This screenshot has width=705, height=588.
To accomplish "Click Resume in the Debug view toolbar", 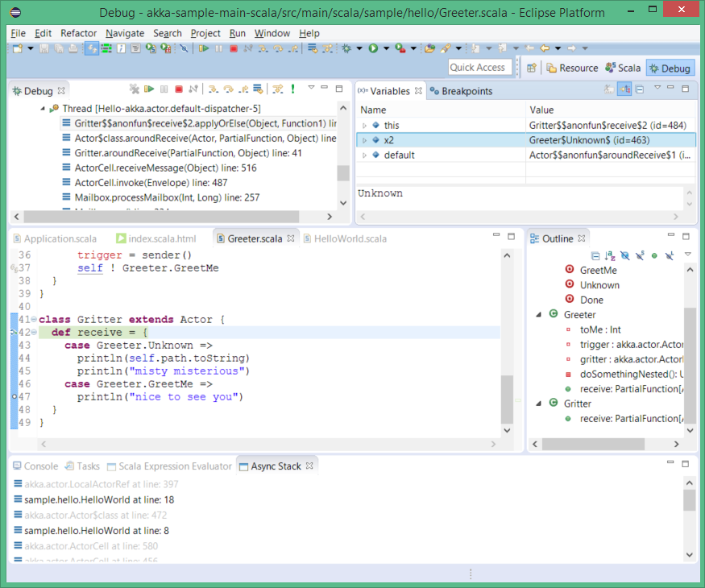I will click(149, 89).
